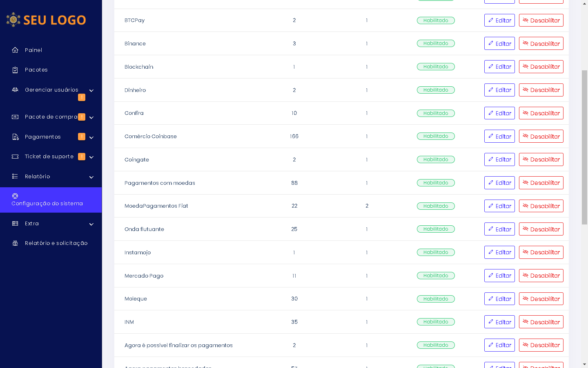Viewport: 588px width, 368px height.
Task: Open the Painel menu item
Action: pyautogui.click(x=33, y=50)
